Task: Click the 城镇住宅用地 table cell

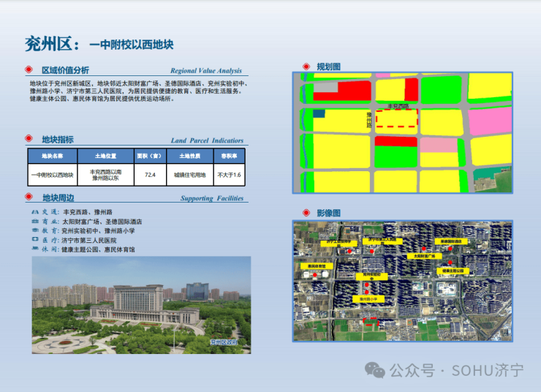Action: tap(190, 175)
